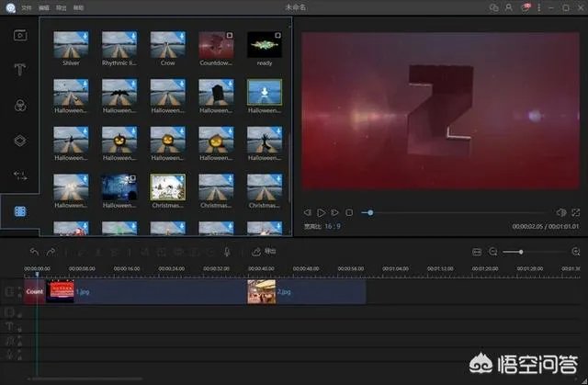Open the overlays layer panel in sidebar
The width and height of the screenshot is (588, 385).
click(19, 140)
